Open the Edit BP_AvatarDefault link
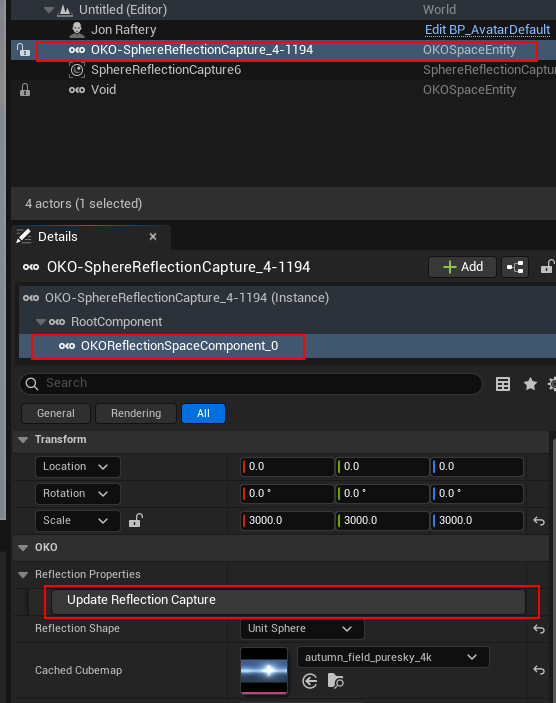556x703 pixels. pyautogui.click(x=487, y=30)
